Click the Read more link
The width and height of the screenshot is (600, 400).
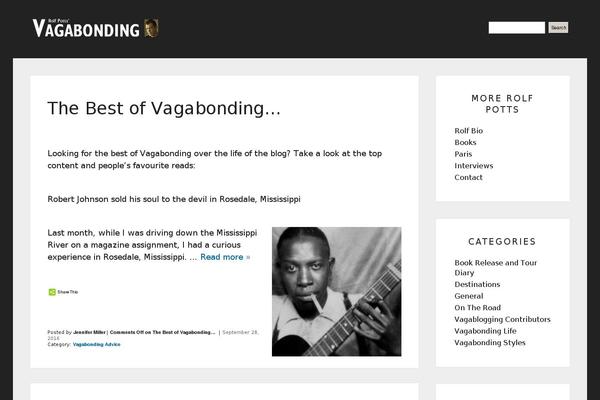pyautogui.click(x=225, y=257)
